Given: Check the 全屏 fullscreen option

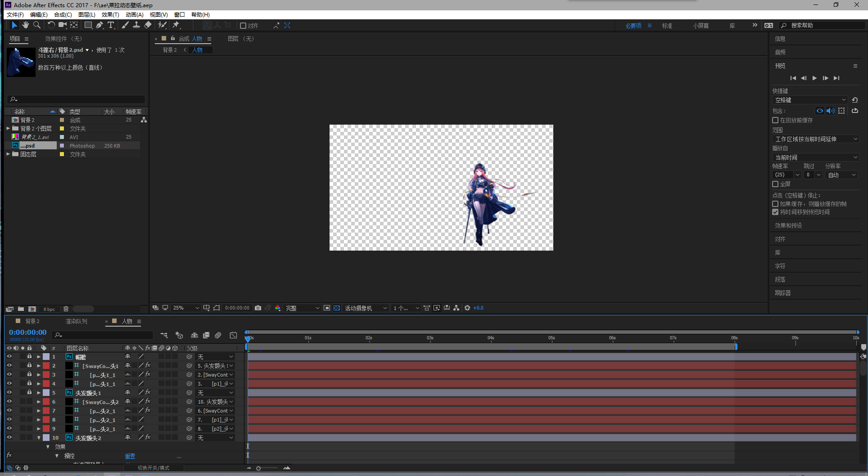Looking at the screenshot, I should pos(775,184).
